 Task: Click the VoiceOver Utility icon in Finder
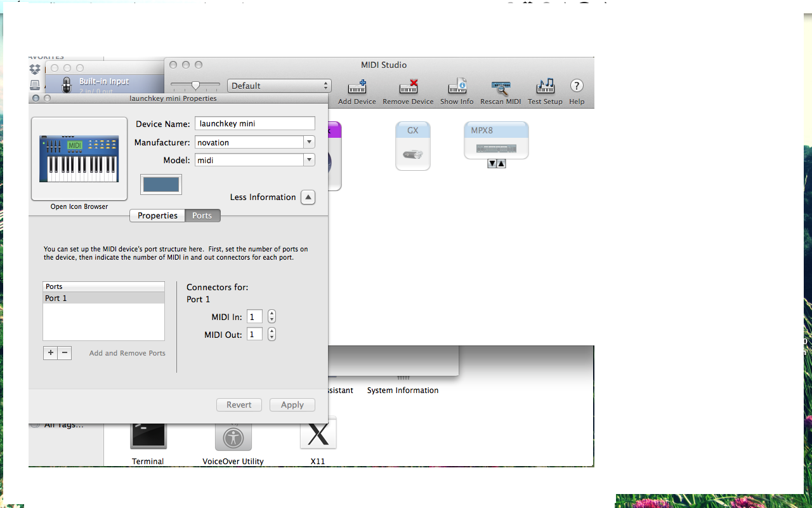point(233,436)
